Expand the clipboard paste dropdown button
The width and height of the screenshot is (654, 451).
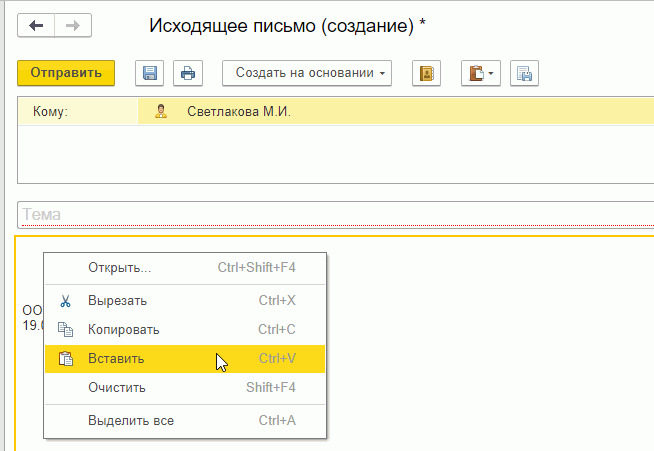(481, 73)
